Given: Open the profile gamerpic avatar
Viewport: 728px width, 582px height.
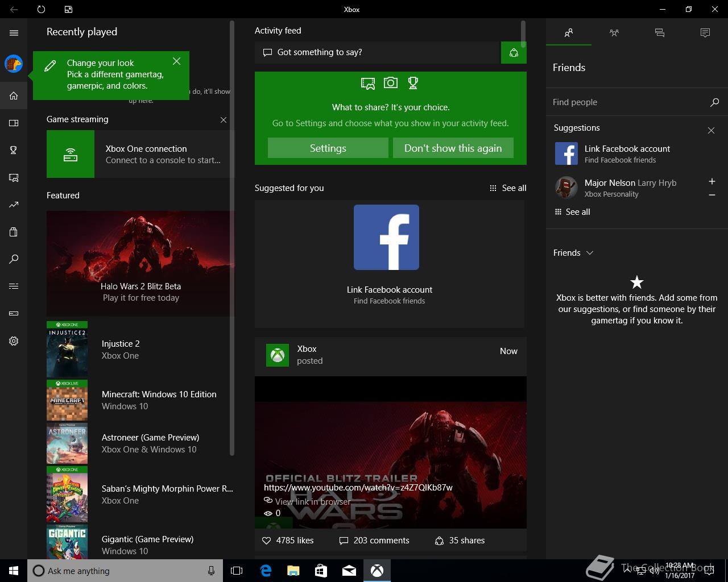Looking at the screenshot, I should pyautogui.click(x=14, y=64).
